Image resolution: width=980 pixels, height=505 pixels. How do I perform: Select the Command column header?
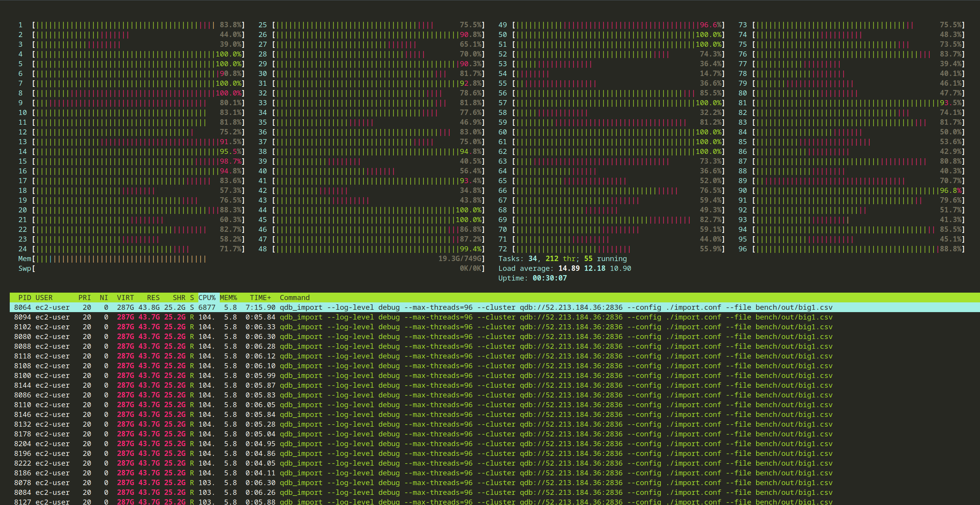tap(295, 298)
